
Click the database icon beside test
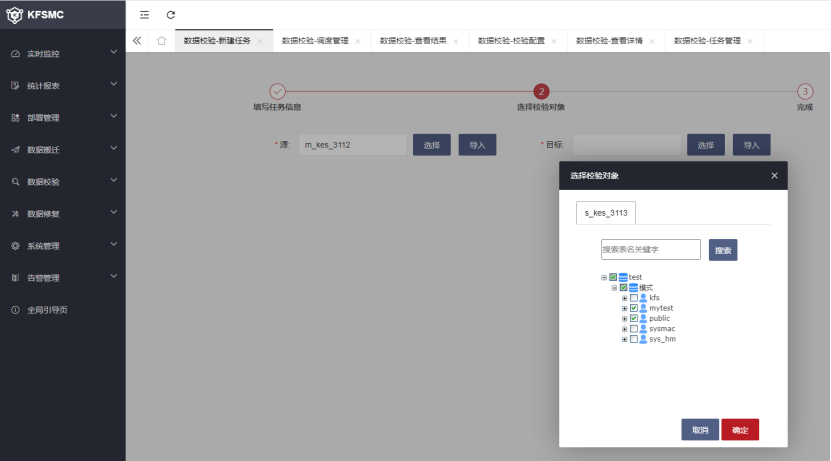coord(623,277)
